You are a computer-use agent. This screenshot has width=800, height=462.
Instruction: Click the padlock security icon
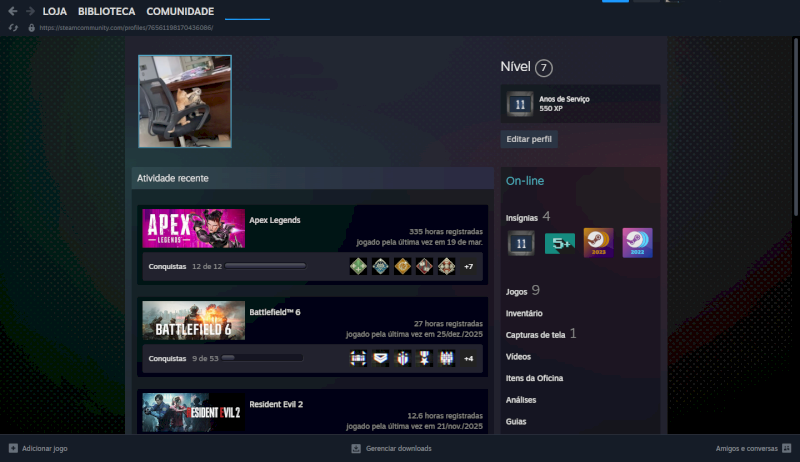[x=32, y=28]
